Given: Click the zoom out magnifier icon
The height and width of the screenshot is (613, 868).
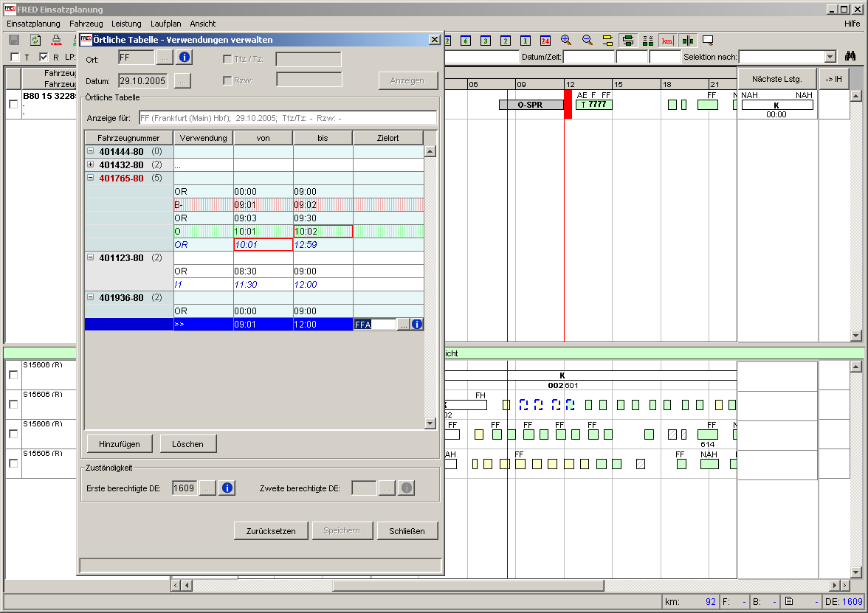Looking at the screenshot, I should pos(587,41).
